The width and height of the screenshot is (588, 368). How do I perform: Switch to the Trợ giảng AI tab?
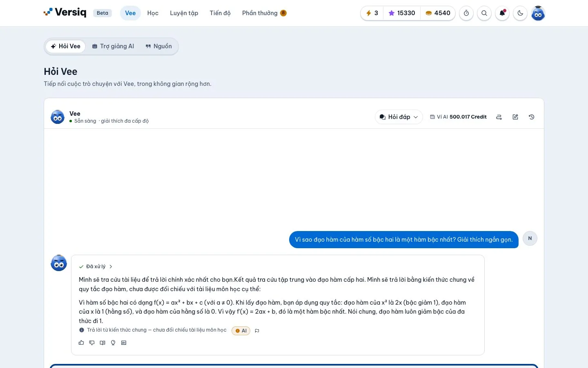click(113, 46)
